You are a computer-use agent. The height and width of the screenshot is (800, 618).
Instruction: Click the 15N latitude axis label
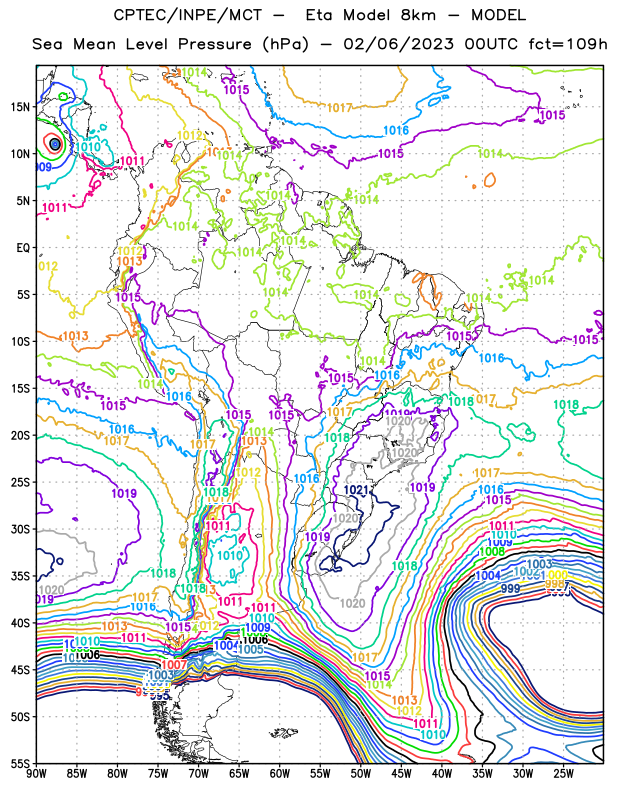tap(20, 107)
